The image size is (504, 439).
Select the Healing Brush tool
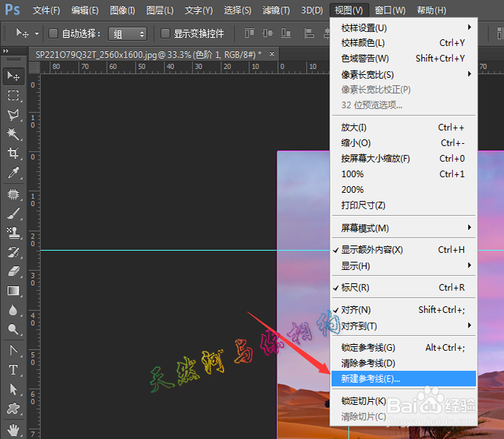13,194
